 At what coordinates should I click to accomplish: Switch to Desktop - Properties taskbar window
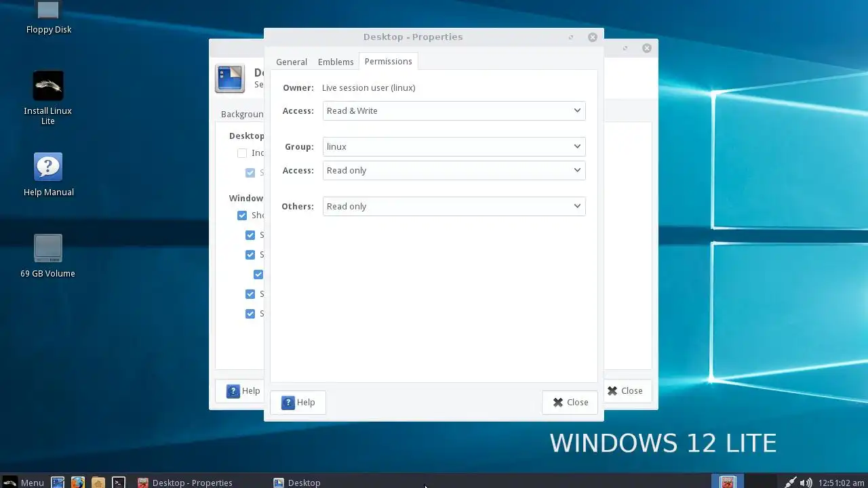pyautogui.click(x=185, y=483)
